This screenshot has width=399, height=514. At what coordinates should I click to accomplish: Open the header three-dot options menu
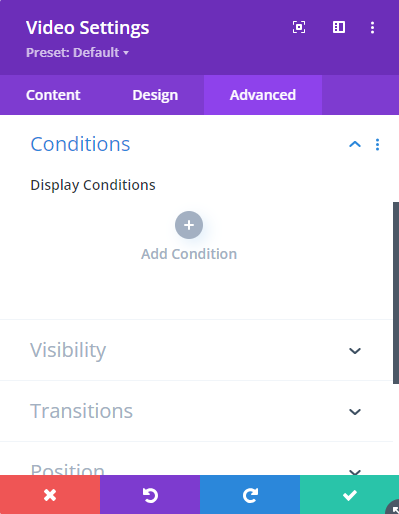click(372, 27)
